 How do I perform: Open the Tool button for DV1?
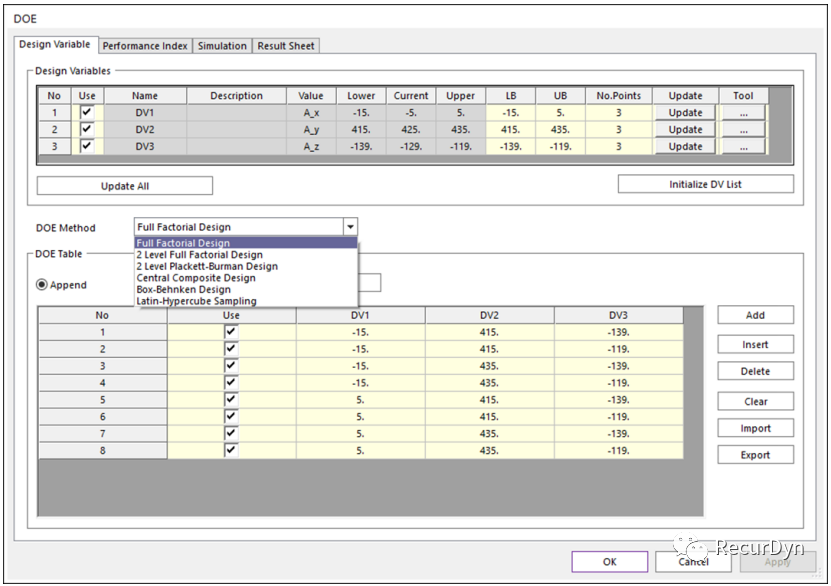[x=743, y=113]
